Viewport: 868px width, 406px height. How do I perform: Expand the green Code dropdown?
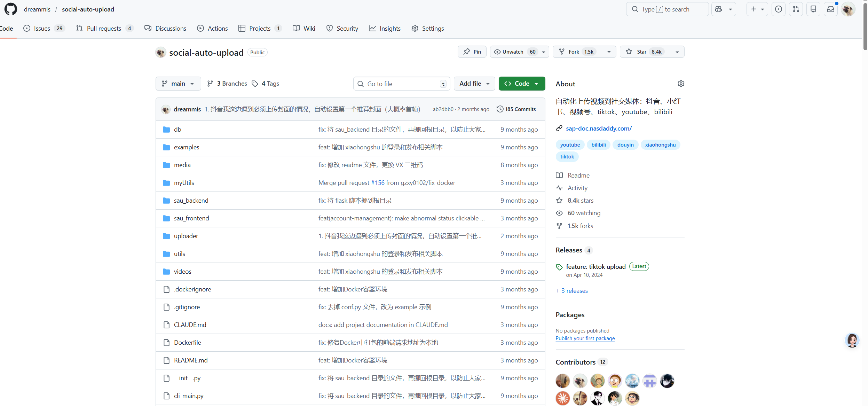click(x=521, y=84)
